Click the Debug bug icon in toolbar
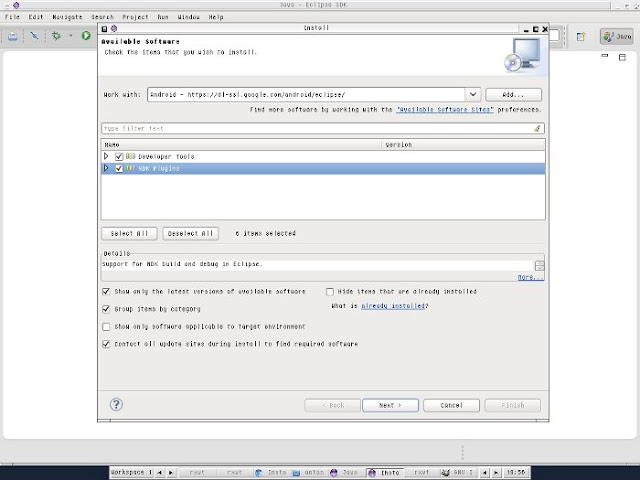 click(x=56, y=36)
